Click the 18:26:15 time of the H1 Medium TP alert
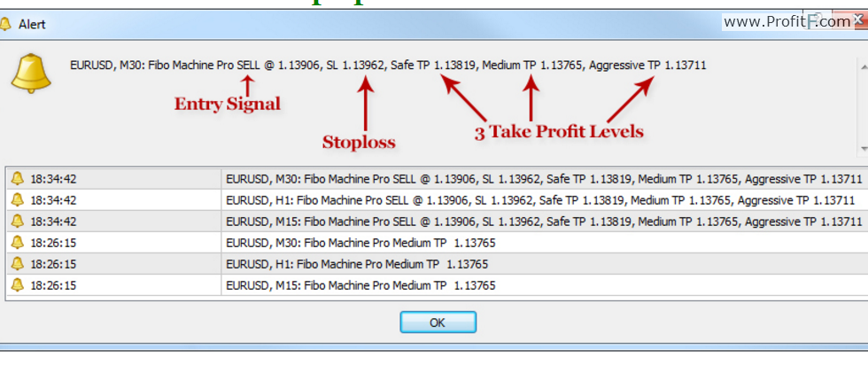The image size is (868, 365). coord(53,264)
